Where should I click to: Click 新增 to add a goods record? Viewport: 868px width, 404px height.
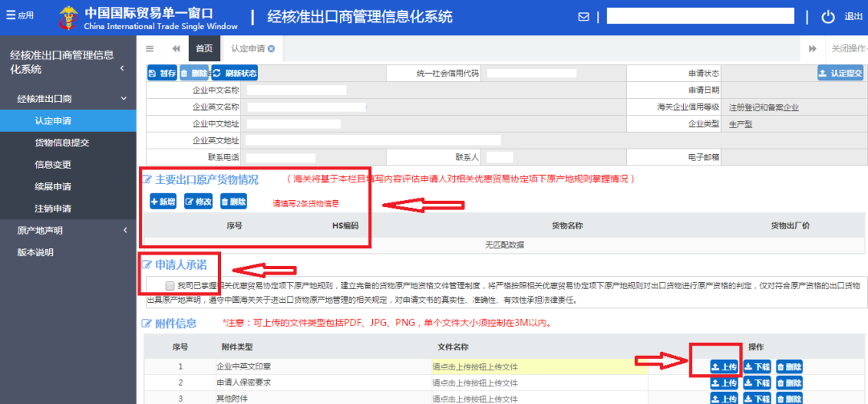click(163, 202)
